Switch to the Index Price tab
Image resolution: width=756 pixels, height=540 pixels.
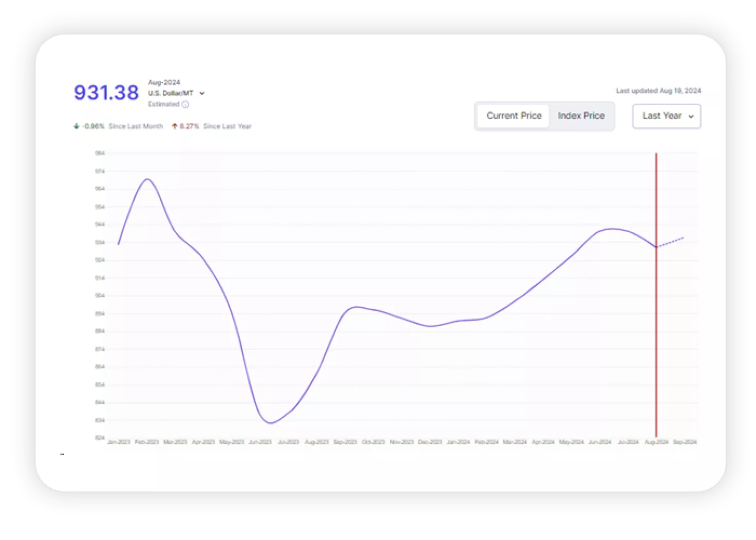(581, 116)
